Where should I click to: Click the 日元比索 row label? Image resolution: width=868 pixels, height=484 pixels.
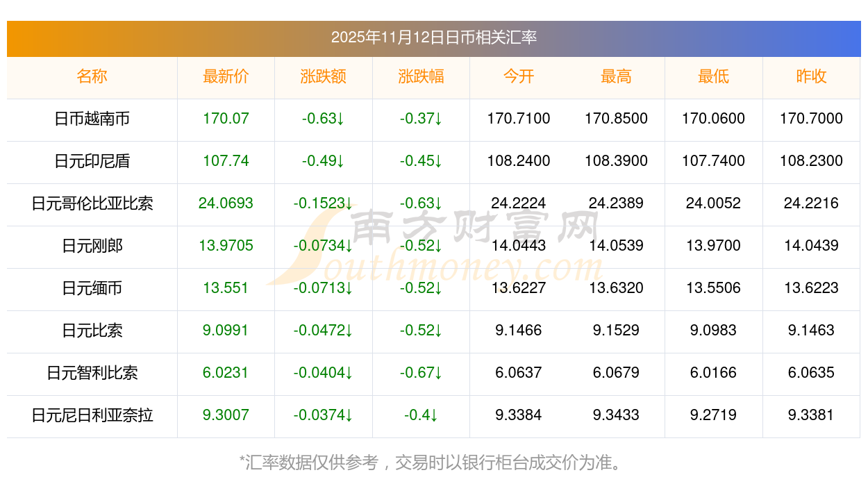click(92, 331)
